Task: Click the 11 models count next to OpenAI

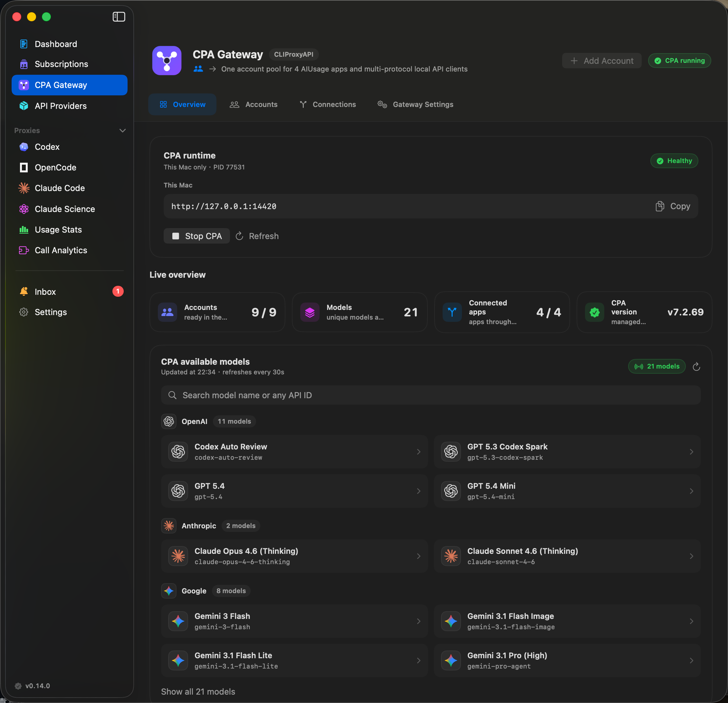Action: point(235,421)
